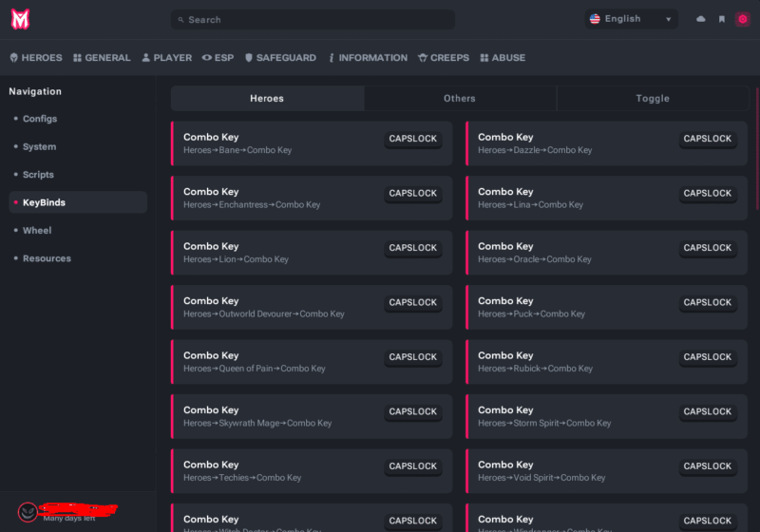The height and width of the screenshot is (532, 760).
Task: Click the Heroes→Enchantress→Combo Key path text
Action: coord(252,205)
